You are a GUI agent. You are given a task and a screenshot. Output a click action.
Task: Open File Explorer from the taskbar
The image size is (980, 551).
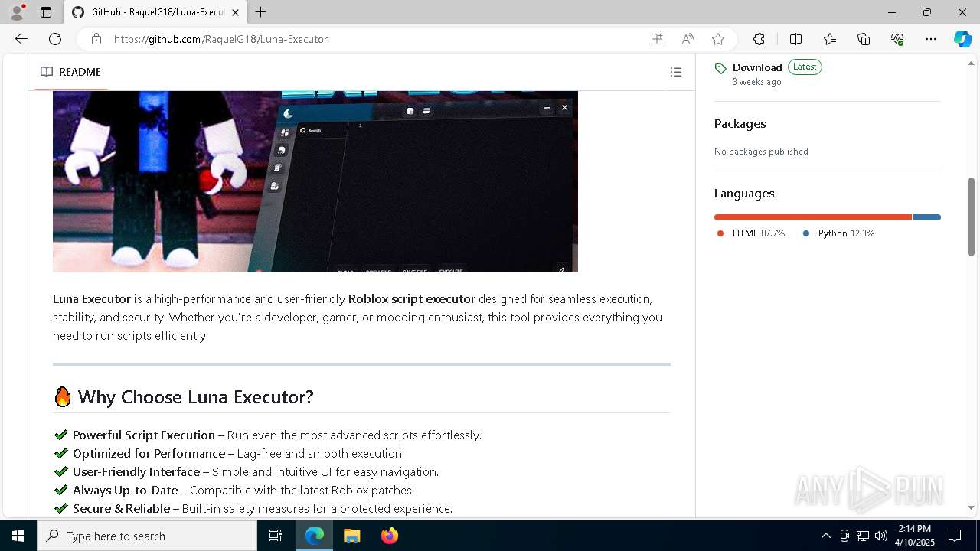click(x=352, y=536)
